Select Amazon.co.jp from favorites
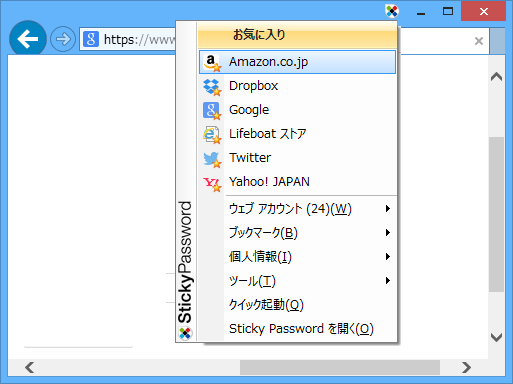Viewport: 513px width, 384px height. point(297,62)
